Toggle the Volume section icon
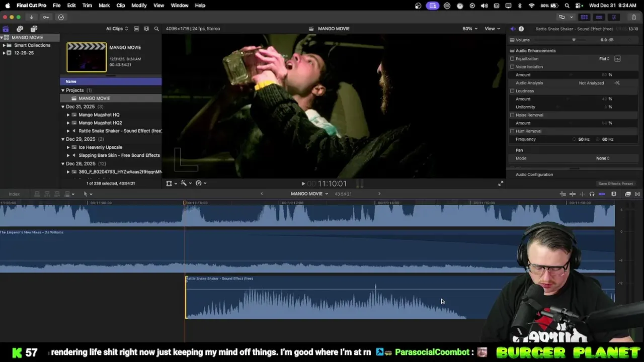Image resolution: width=644 pixels, height=362 pixels. 512,40
